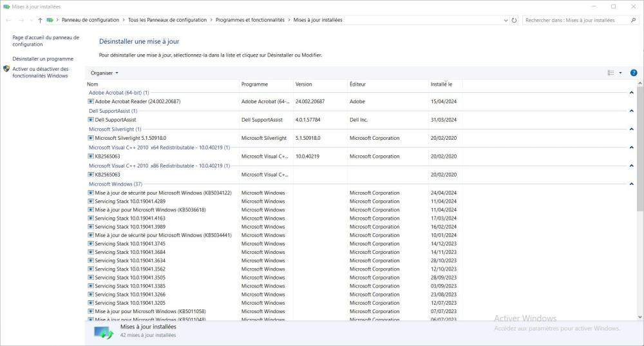Click the view layout icon in toolbar
The height and width of the screenshot is (346, 644).
[611, 73]
